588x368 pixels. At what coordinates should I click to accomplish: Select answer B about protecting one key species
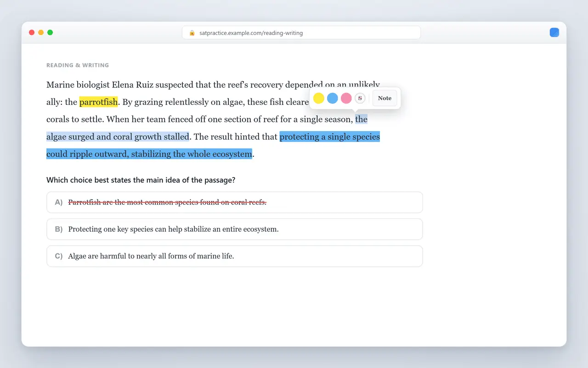[x=235, y=229]
